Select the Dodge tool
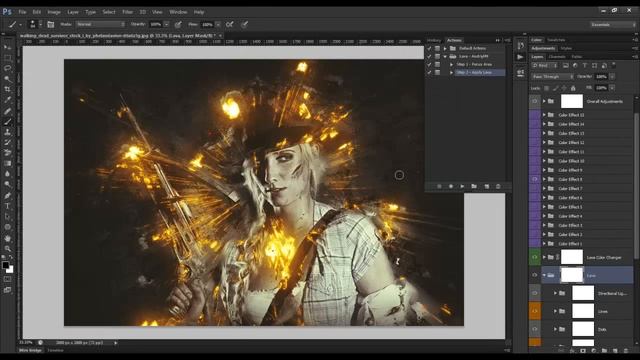The image size is (640, 360). pyautogui.click(x=7, y=185)
